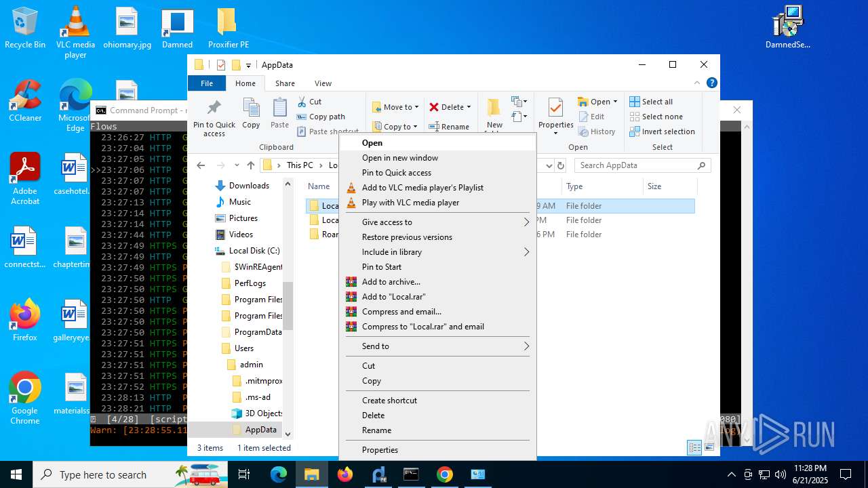Screen dimensions: 868x488
Task: Click Copy path in the ribbon
Action: coord(321,117)
